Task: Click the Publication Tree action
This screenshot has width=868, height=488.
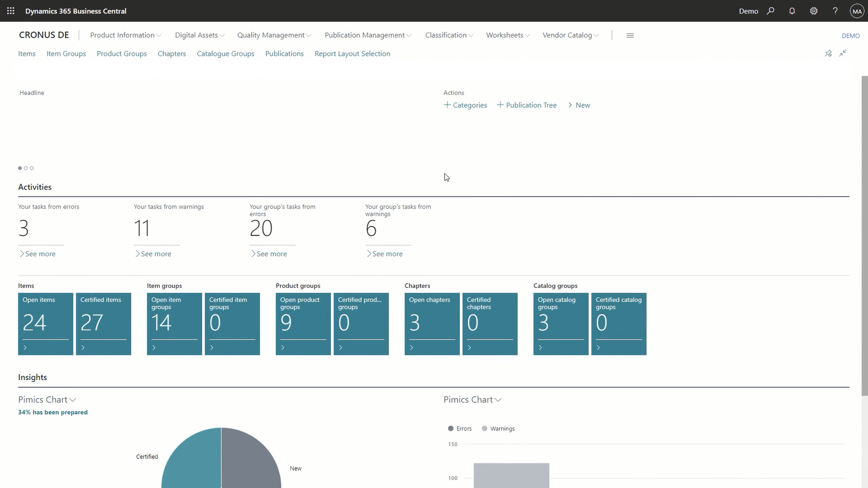Action: pos(527,105)
